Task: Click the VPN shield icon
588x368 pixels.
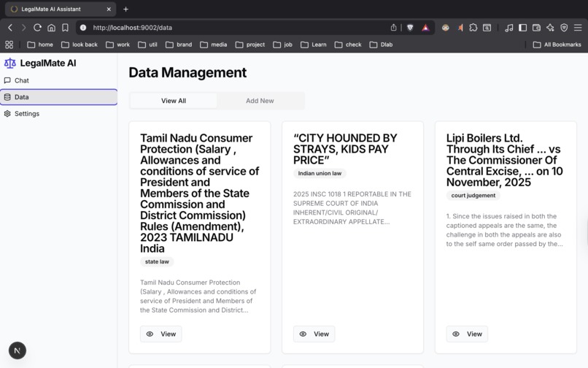Action: (x=564, y=28)
